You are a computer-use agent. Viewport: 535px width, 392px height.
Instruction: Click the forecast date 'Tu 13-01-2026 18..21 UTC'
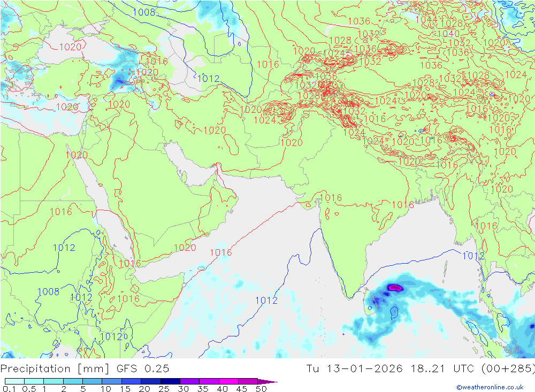[x=390, y=369]
